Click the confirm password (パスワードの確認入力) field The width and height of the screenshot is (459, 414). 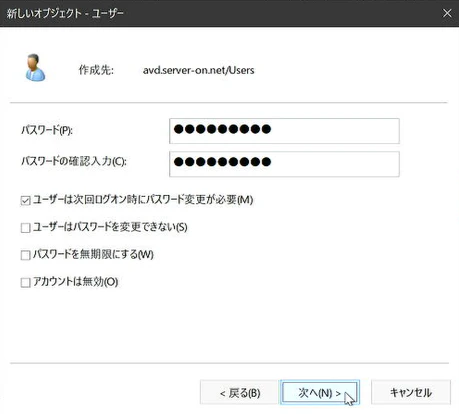pos(284,164)
